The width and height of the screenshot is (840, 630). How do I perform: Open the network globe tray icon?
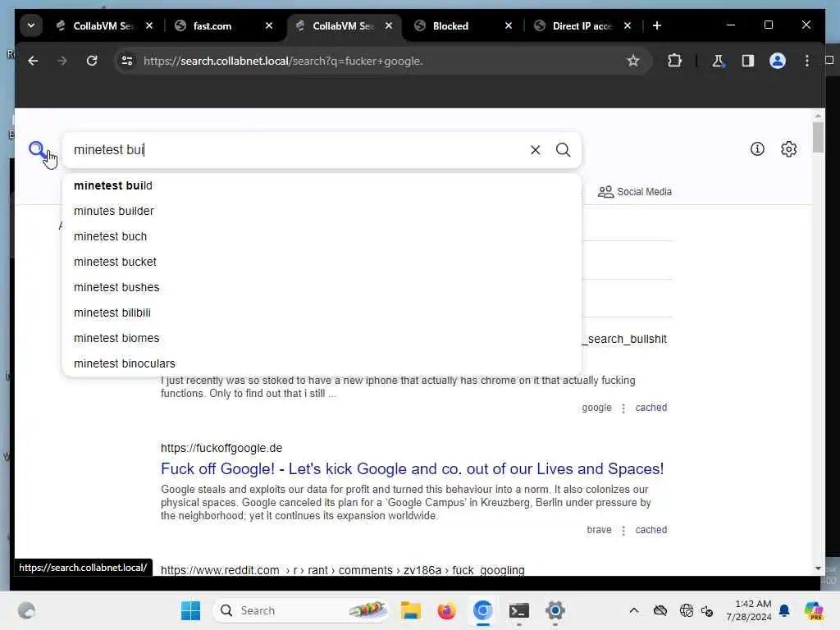pyautogui.click(x=686, y=610)
